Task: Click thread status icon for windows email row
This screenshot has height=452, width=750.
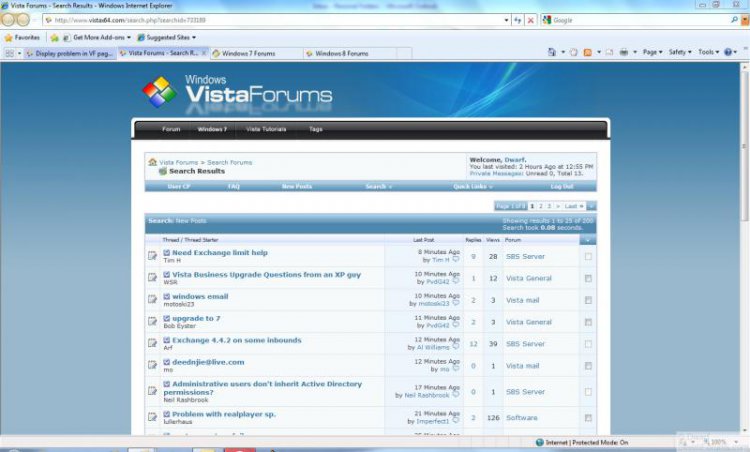Action: click(x=152, y=299)
